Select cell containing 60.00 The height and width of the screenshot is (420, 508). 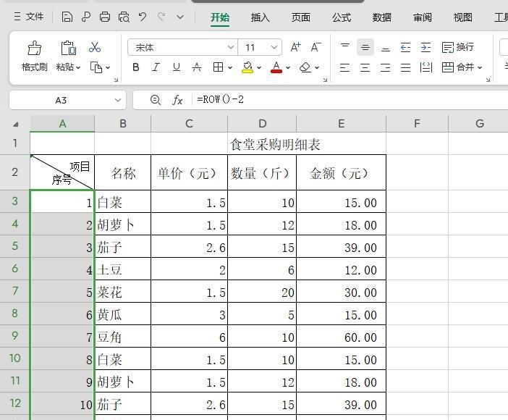click(x=341, y=337)
